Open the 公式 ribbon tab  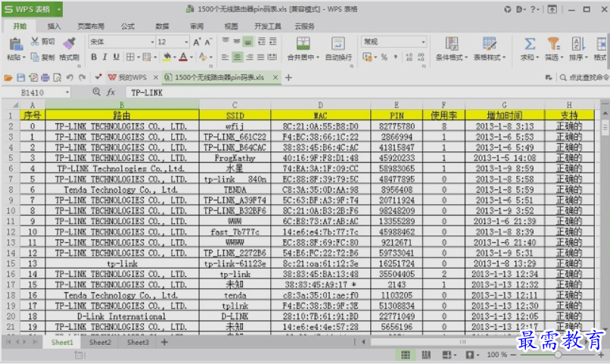click(x=128, y=26)
